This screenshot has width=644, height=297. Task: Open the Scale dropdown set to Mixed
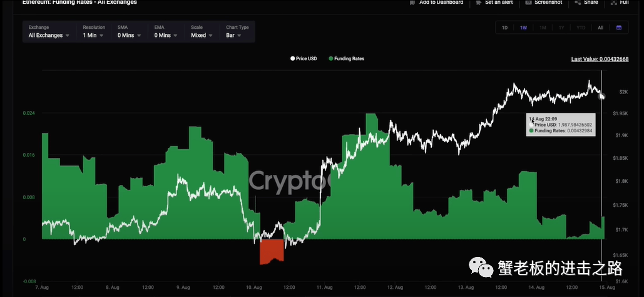pos(202,36)
